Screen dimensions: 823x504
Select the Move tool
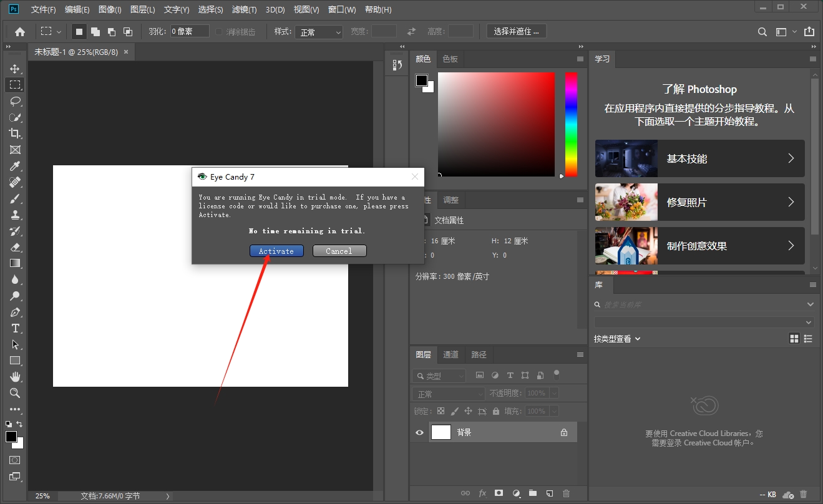coord(15,69)
